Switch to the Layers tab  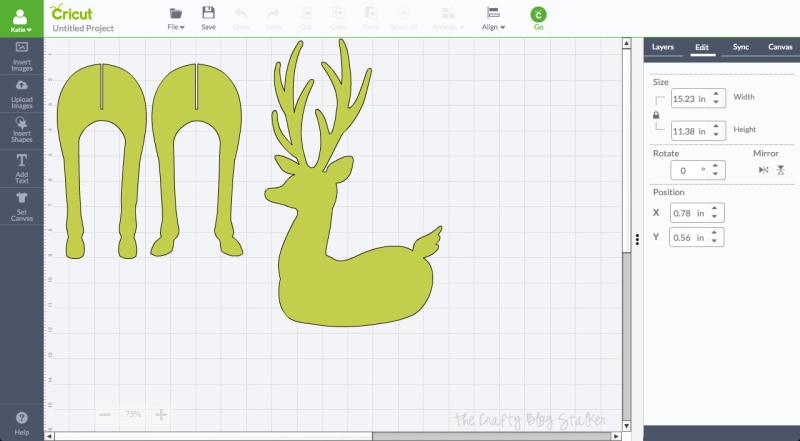pyautogui.click(x=662, y=47)
